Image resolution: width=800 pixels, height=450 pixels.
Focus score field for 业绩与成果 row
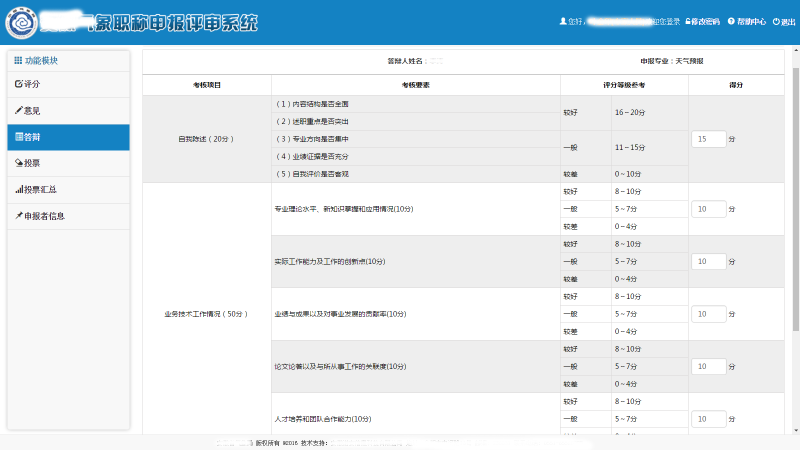708,313
